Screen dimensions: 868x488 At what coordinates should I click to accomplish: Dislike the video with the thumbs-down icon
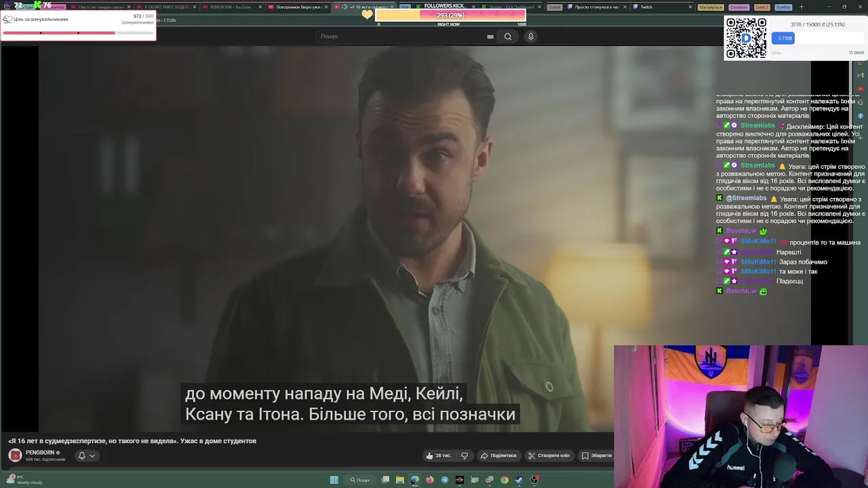pyautogui.click(x=465, y=455)
